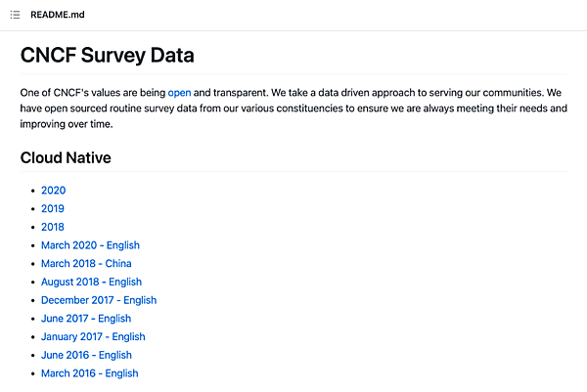
Task: Open the 2020 survey link
Action: pyautogui.click(x=53, y=191)
